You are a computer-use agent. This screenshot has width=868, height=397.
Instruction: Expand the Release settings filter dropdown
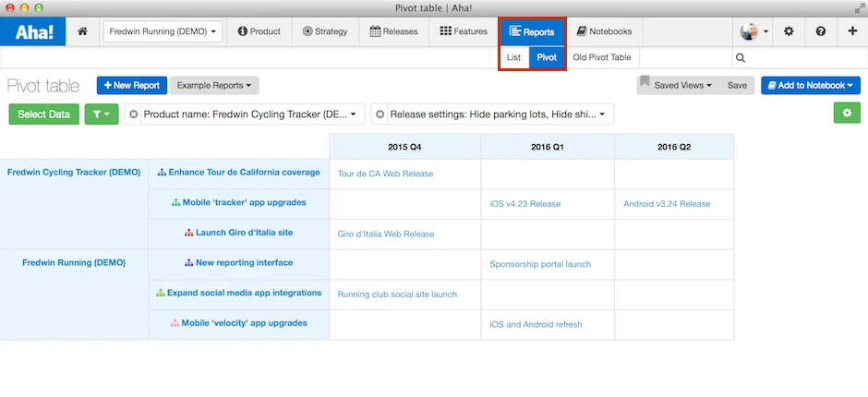point(602,114)
